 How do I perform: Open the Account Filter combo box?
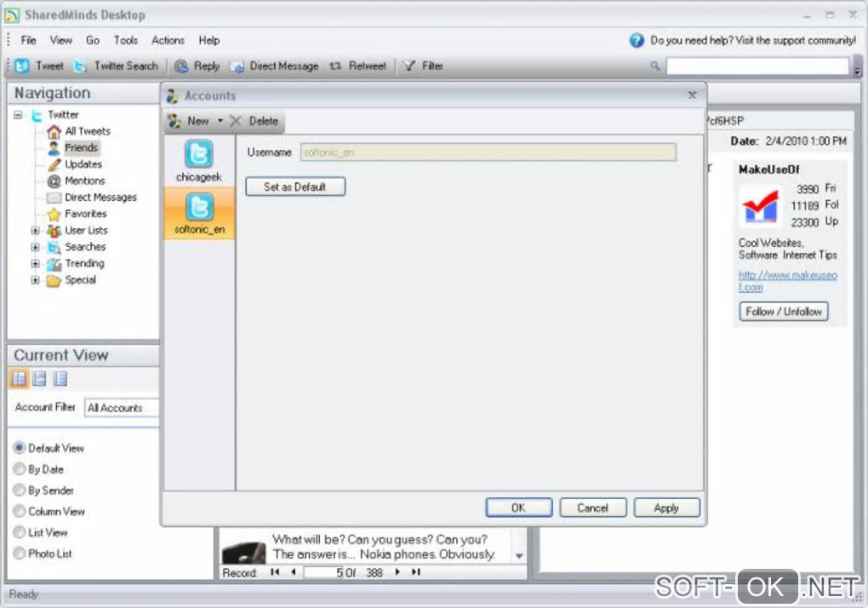tap(123, 408)
